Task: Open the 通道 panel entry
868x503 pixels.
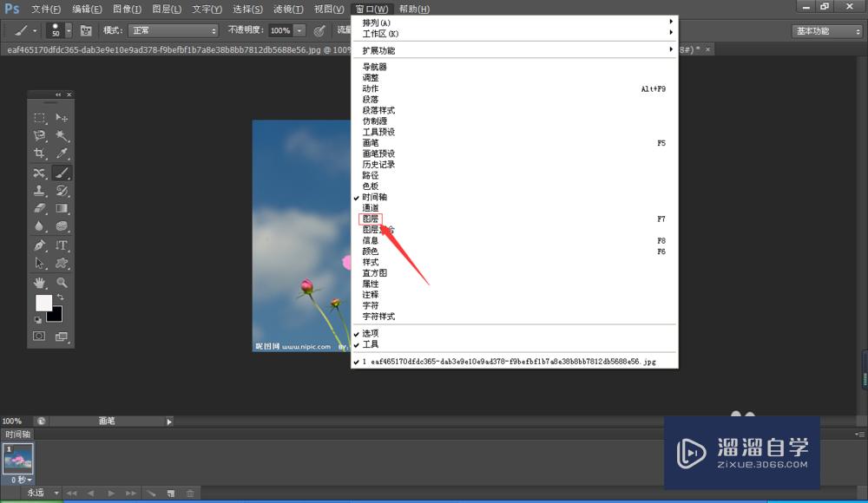Action: point(371,208)
